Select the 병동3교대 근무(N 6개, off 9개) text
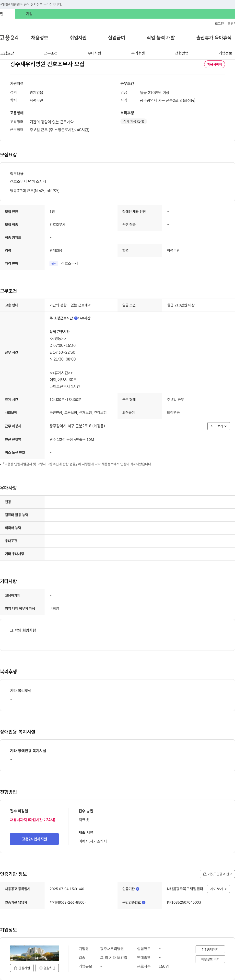This screenshot has width=235, height=980. point(35,191)
